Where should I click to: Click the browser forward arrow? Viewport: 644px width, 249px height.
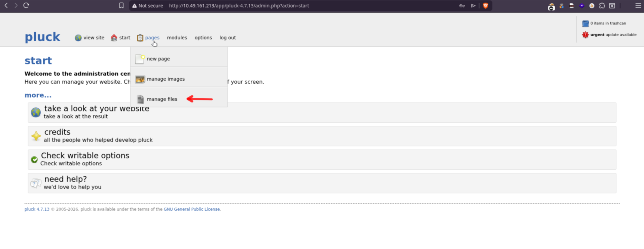(x=16, y=5)
